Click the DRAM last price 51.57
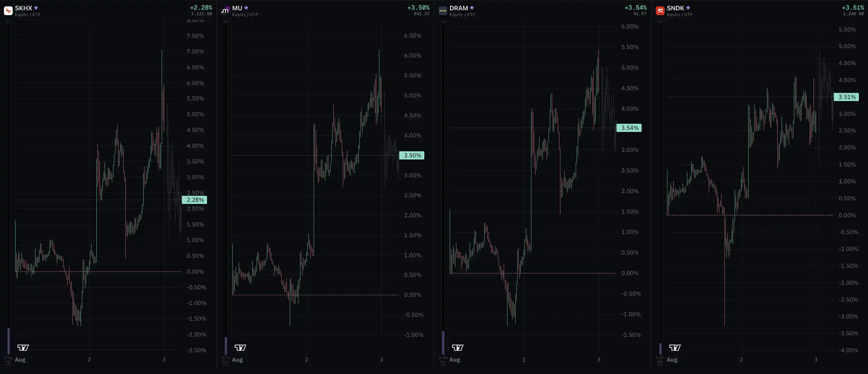Screen dimensions: 868x374 (640, 14)
